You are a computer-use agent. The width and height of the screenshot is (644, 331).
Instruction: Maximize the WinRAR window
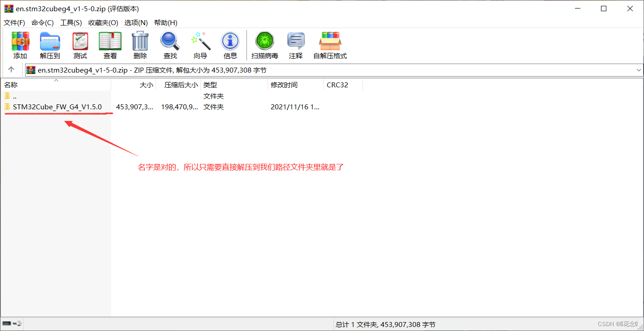coord(604,9)
